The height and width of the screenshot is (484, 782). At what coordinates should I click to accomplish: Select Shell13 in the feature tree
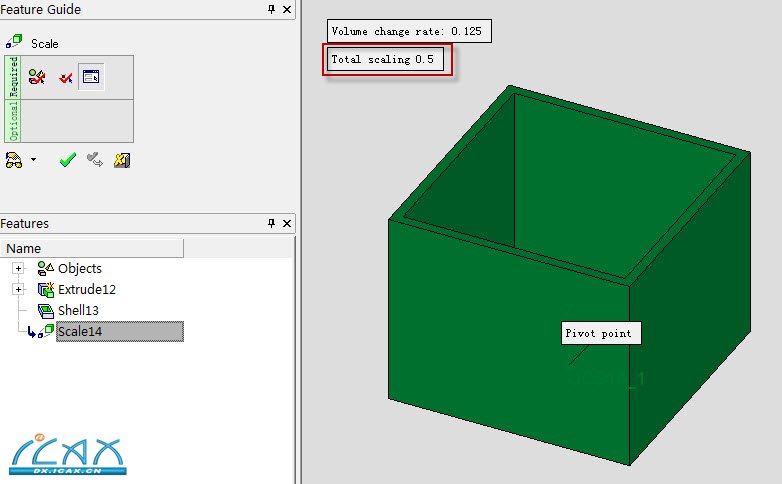pos(78,310)
